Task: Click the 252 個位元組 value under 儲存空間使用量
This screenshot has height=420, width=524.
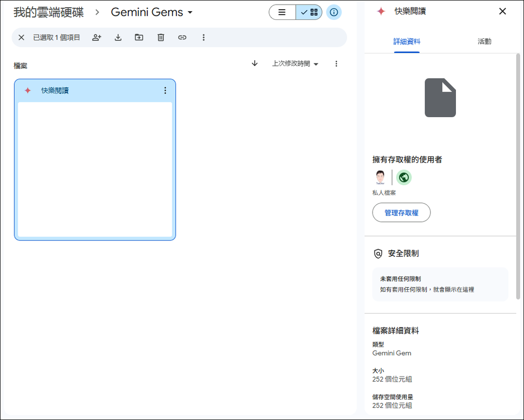Action: tap(392, 405)
